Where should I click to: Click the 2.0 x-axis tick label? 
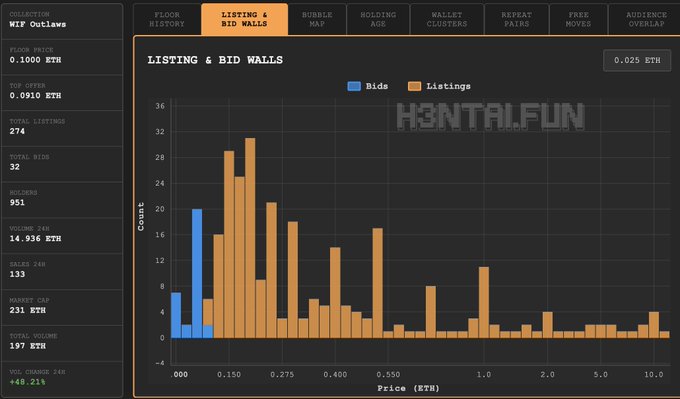tap(547, 374)
